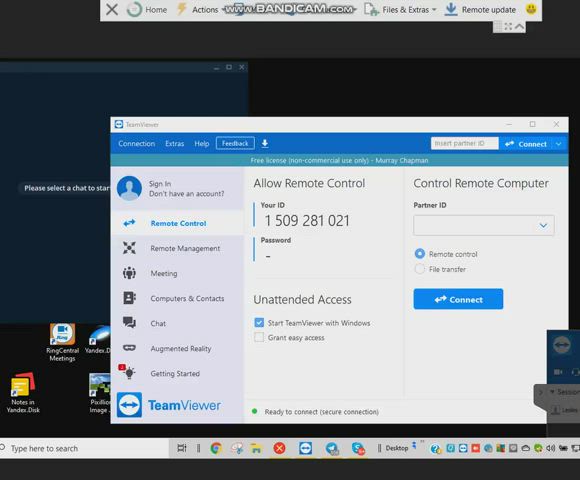This screenshot has width=580, height=480.
Task: Click the Augmented Reality goggles icon
Action: 129,348
